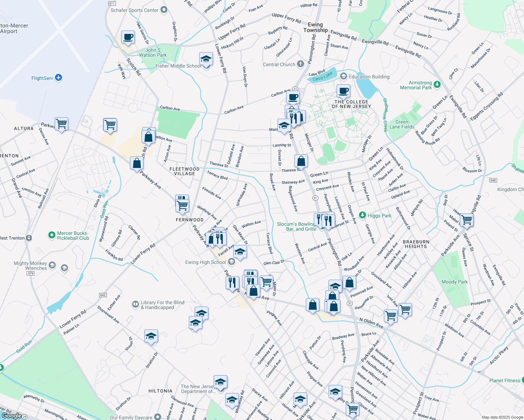Select the school pin beside Whittlesey Rd
Screen dimensions: 524x420
pos(232,400)
